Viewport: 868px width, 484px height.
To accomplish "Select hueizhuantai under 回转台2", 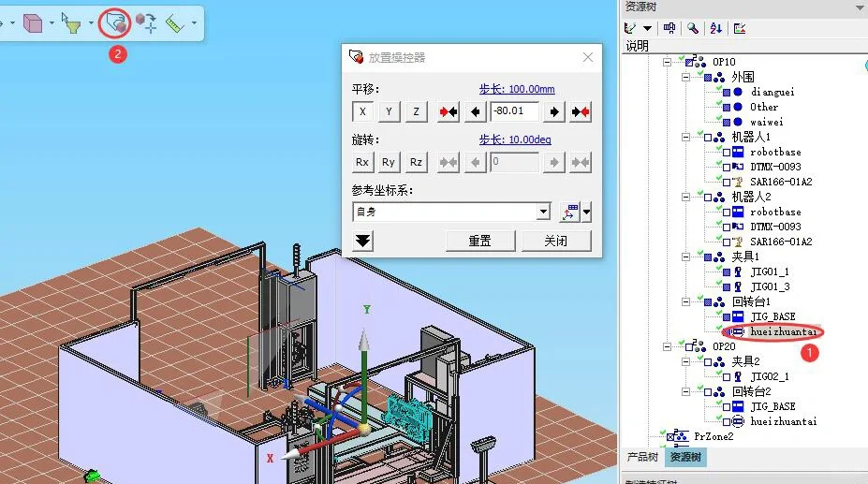I will [784, 421].
